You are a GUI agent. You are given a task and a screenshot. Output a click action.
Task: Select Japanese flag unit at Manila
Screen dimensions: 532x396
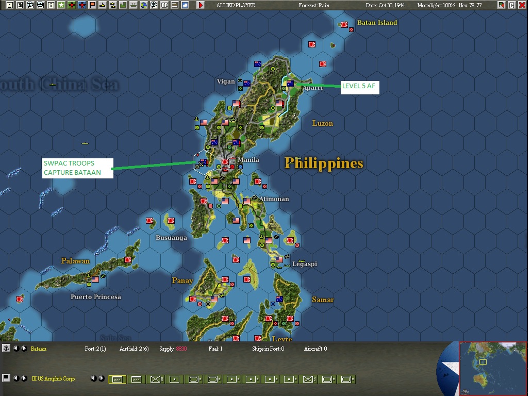225,162
